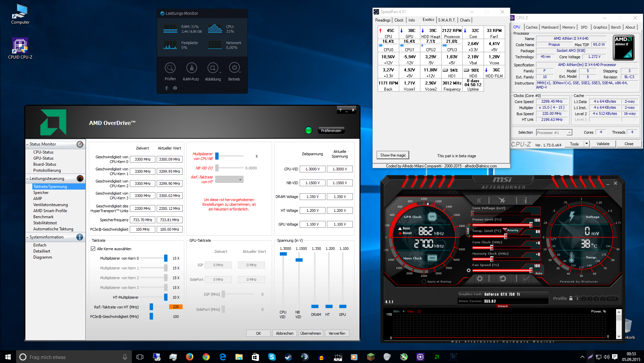Open the Minecraft taskbar icon
The width and height of the screenshot is (644, 363).
pyautogui.click(x=371, y=357)
